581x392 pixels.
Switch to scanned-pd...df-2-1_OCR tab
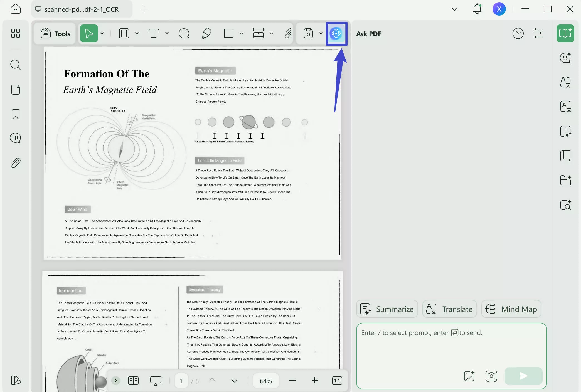pos(82,9)
